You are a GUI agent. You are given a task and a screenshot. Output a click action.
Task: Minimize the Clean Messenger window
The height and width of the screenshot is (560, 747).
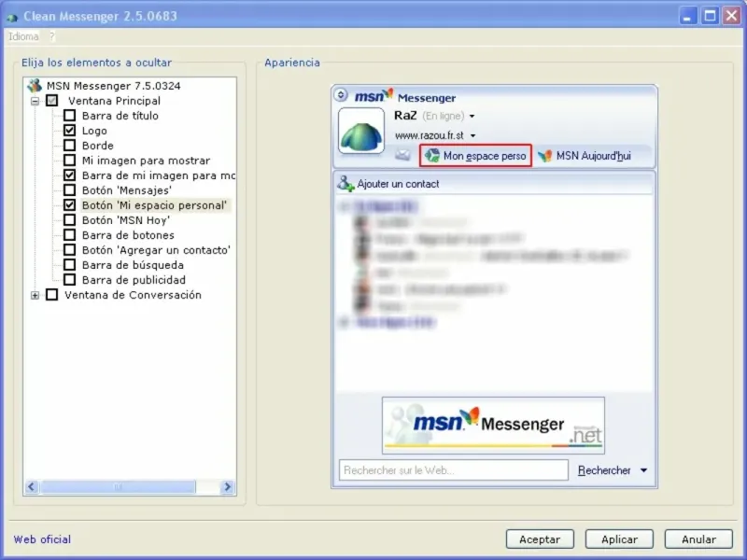pos(687,16)
